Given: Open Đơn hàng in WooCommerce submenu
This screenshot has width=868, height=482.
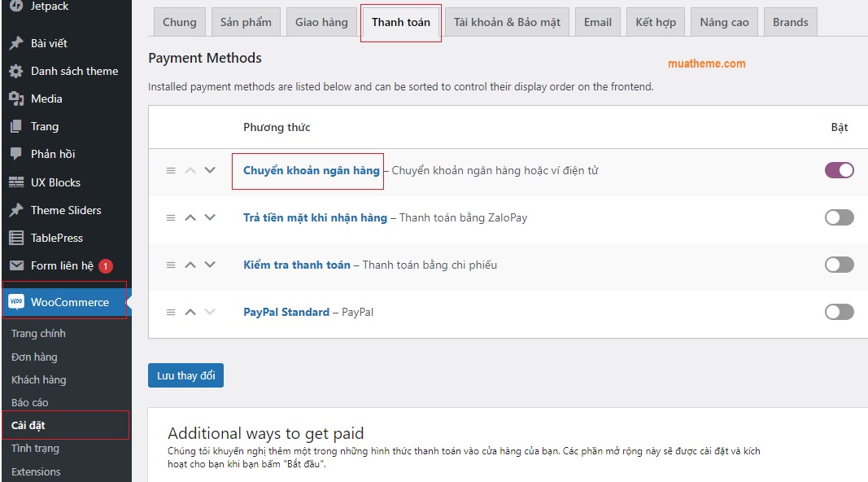Looking at the screenshot, I should point(34,357).
